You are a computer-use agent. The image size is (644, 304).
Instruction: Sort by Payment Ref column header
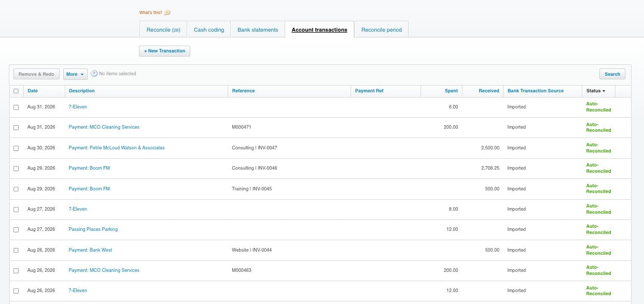click(369, 91)
